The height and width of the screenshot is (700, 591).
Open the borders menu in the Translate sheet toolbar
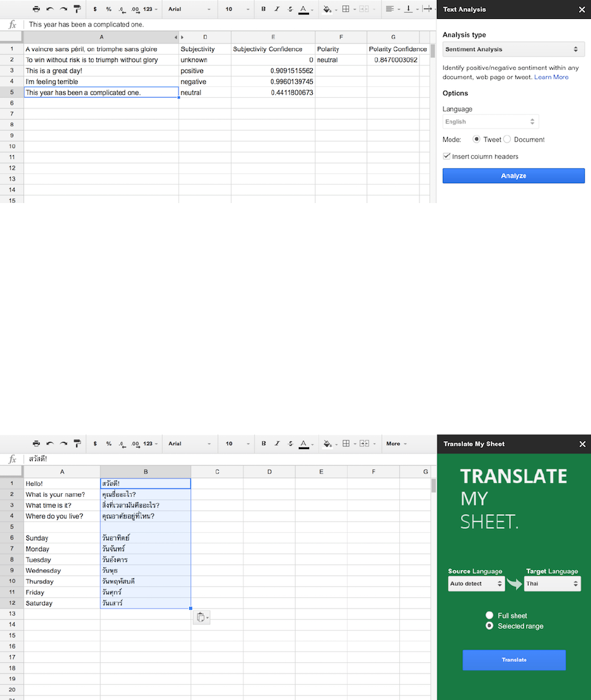pyautogui.click(x=349, y=443)
